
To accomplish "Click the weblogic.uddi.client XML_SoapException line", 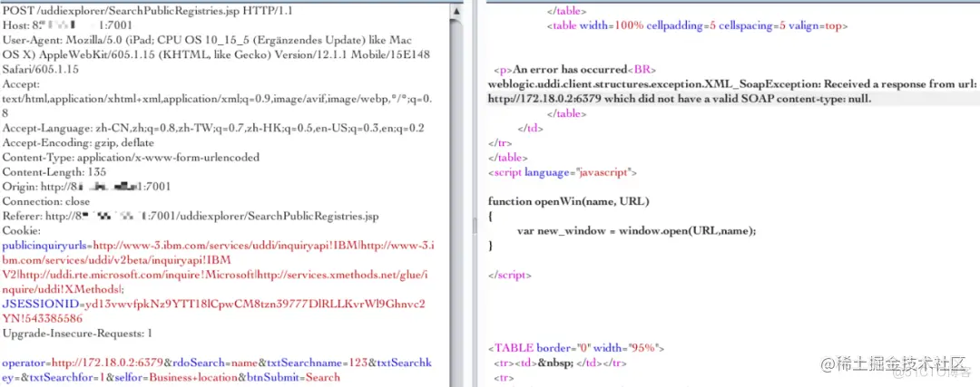I will [732, 84].
